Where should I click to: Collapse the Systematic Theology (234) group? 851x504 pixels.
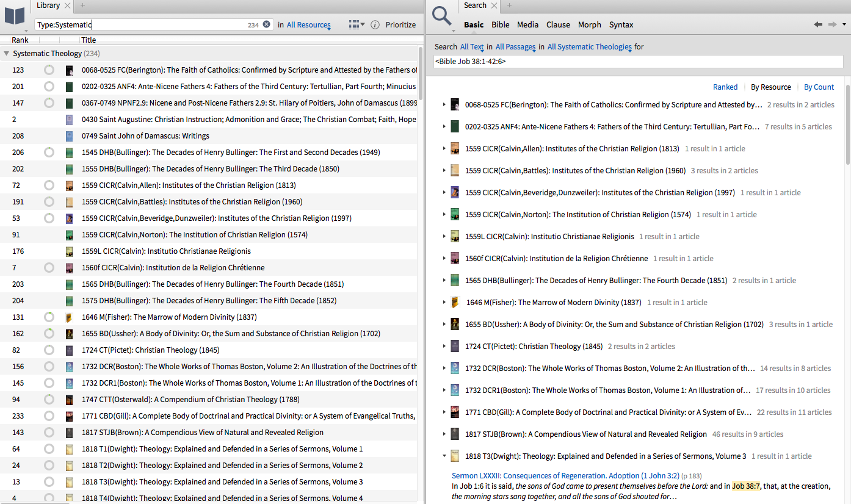[6, 54]
